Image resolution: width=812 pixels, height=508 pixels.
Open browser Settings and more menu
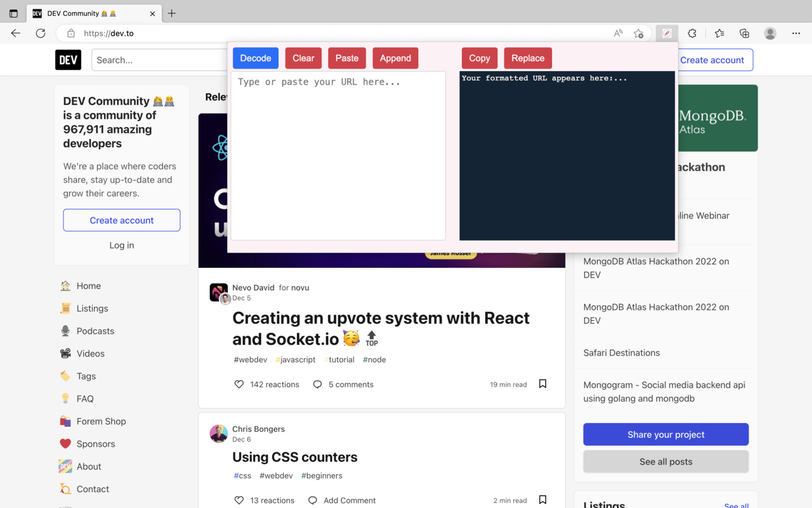click(796, 33)
